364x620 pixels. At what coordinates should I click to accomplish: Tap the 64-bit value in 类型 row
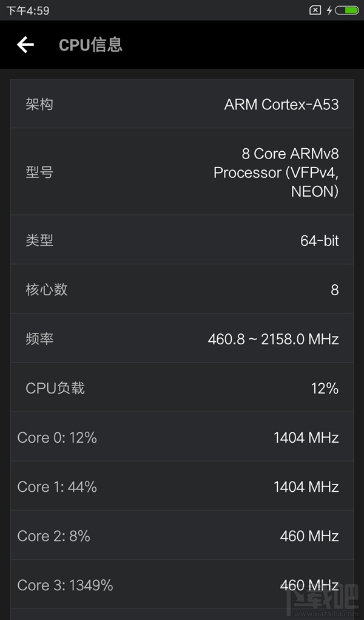coord(320,240)
